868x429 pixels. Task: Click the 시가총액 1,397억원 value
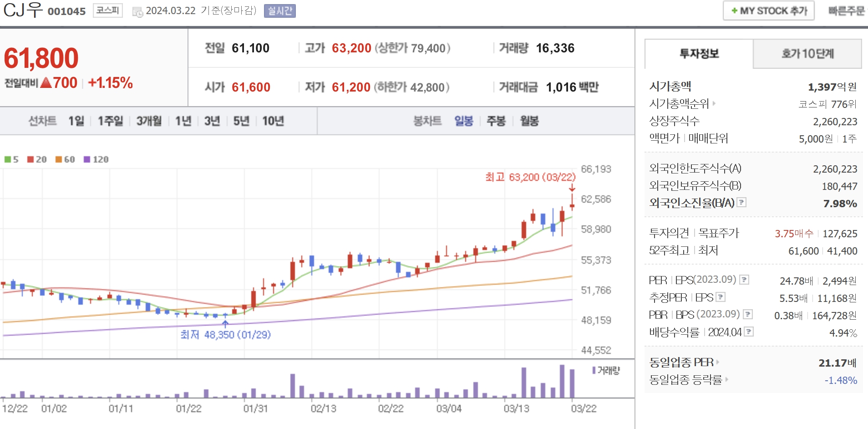832,87
